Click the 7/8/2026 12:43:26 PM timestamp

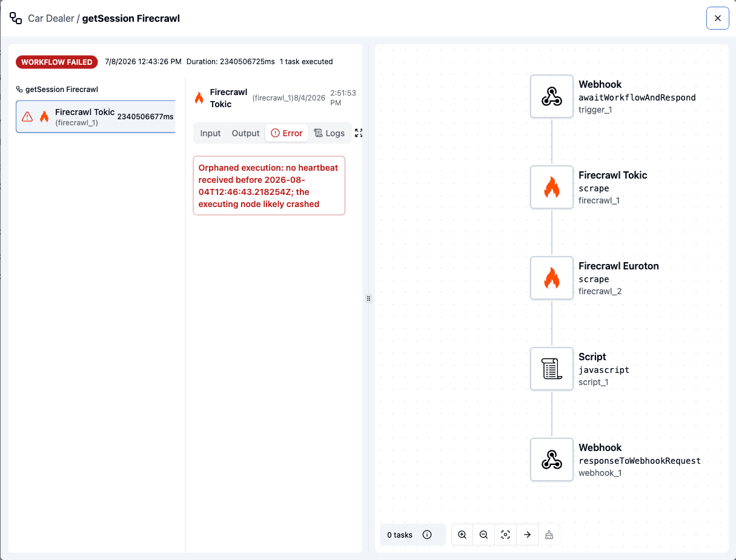(x=143, y=62)
